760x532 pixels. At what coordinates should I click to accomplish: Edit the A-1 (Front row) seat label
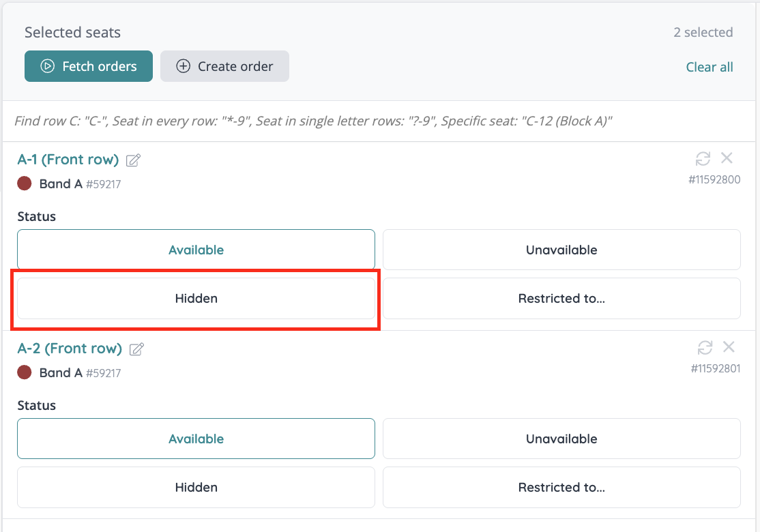point(134,160)
